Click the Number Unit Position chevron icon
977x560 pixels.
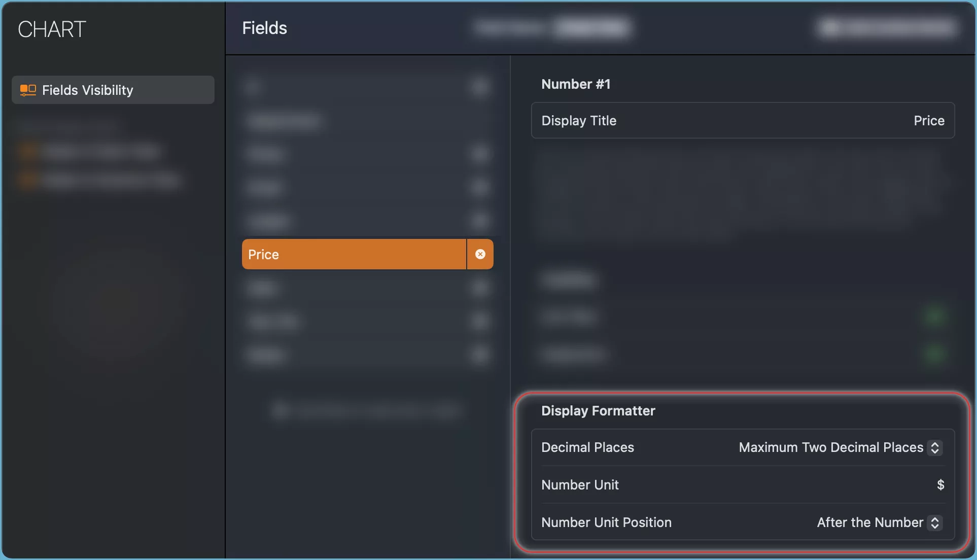tap(934, 522)
